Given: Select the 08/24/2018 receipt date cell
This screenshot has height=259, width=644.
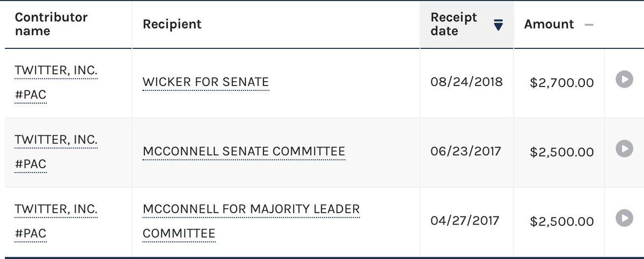Looking at the screenshot, I should [x=466, y=82].
